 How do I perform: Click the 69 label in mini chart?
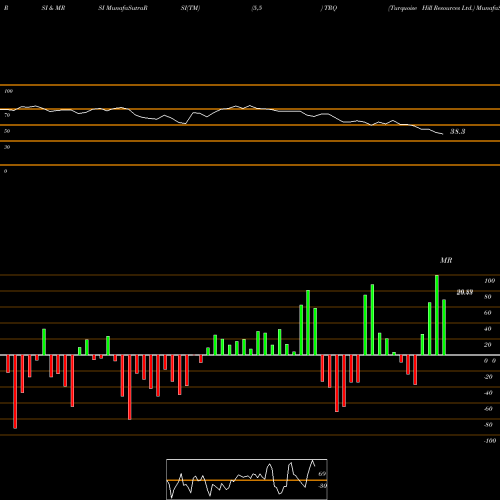[322, 474]
